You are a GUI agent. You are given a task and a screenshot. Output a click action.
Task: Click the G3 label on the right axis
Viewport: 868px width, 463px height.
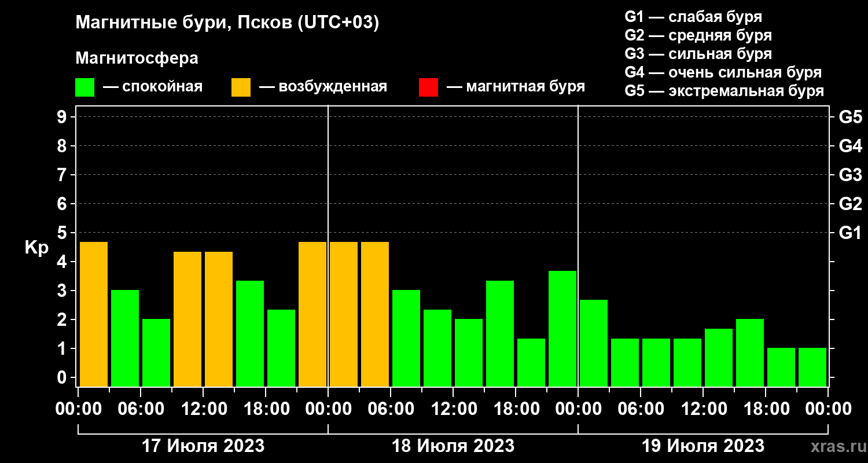[x=850, y=175]
